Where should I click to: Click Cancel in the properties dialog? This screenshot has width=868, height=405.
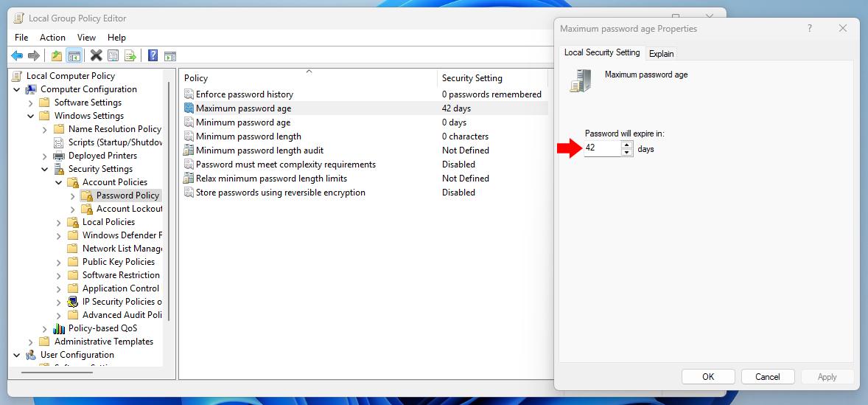[768, 377]
